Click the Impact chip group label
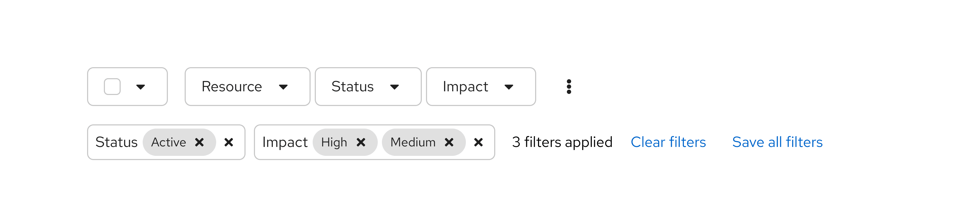 click(285, 142)
